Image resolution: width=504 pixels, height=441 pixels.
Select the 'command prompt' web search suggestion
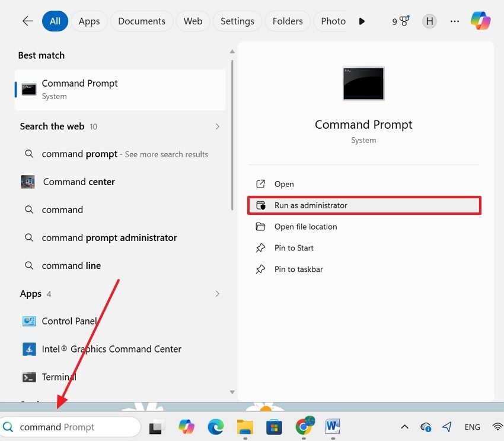[120, 154]
